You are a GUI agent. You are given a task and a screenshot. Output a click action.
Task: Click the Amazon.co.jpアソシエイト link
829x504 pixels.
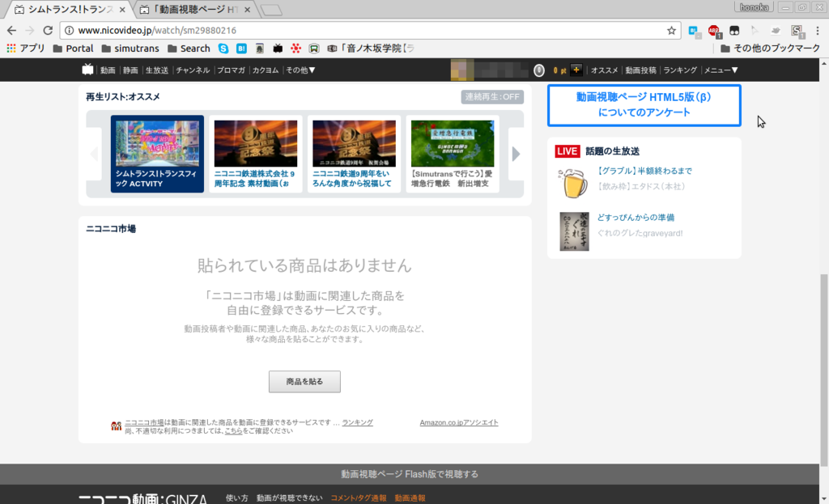click(x=459, y=422)
